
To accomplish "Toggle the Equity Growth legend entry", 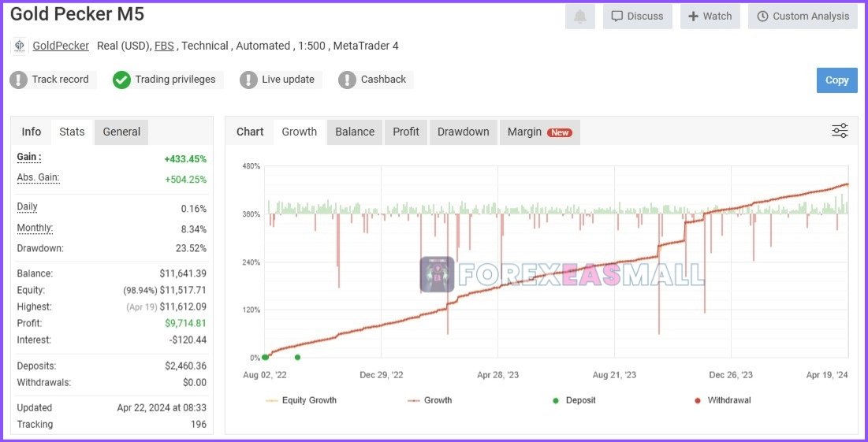I will coord(302,400).
